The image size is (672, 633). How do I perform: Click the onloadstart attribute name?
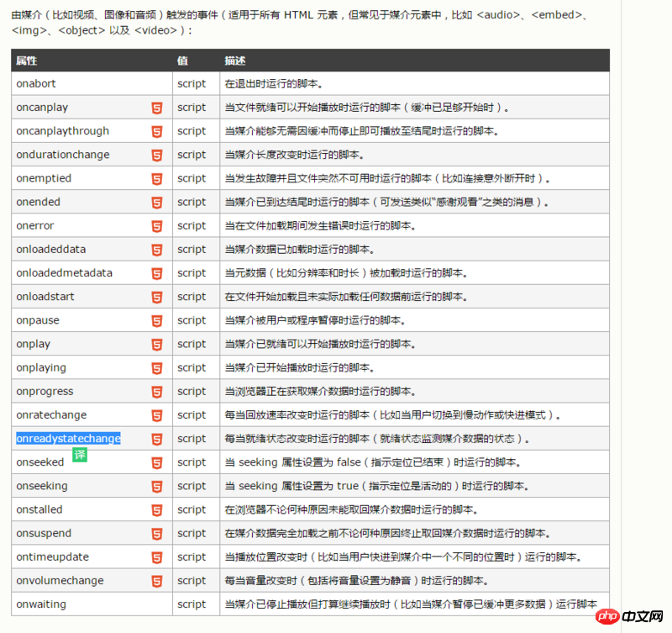(45, 297)
